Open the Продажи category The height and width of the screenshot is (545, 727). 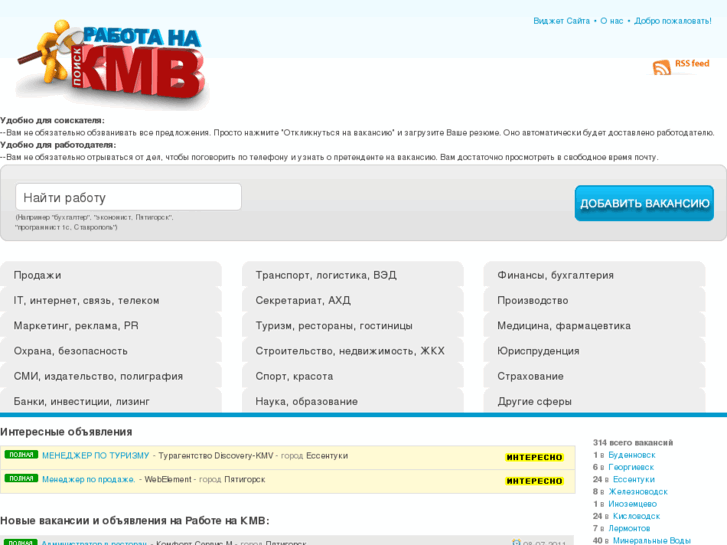coord(111,275)
